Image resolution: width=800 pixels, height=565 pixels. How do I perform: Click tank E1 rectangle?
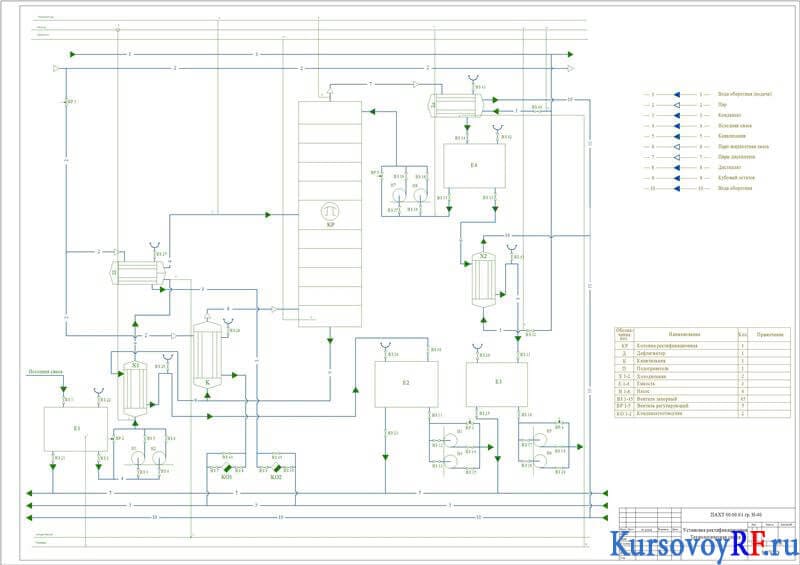[76, 429]
